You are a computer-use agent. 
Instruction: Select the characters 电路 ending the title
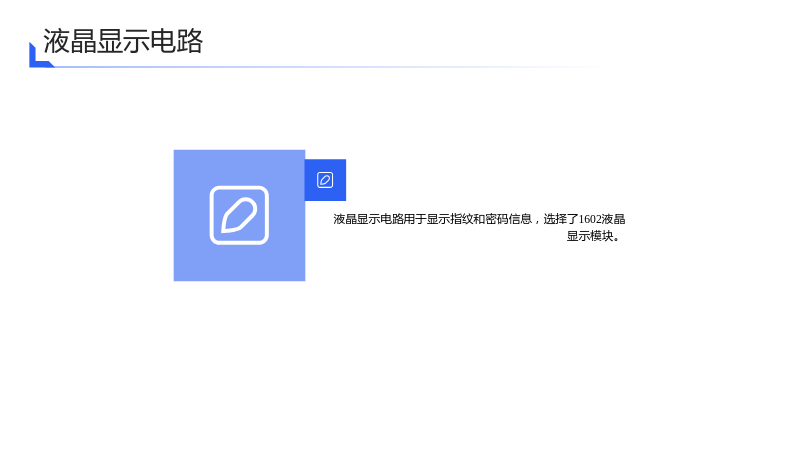click(x=177, y=41)
